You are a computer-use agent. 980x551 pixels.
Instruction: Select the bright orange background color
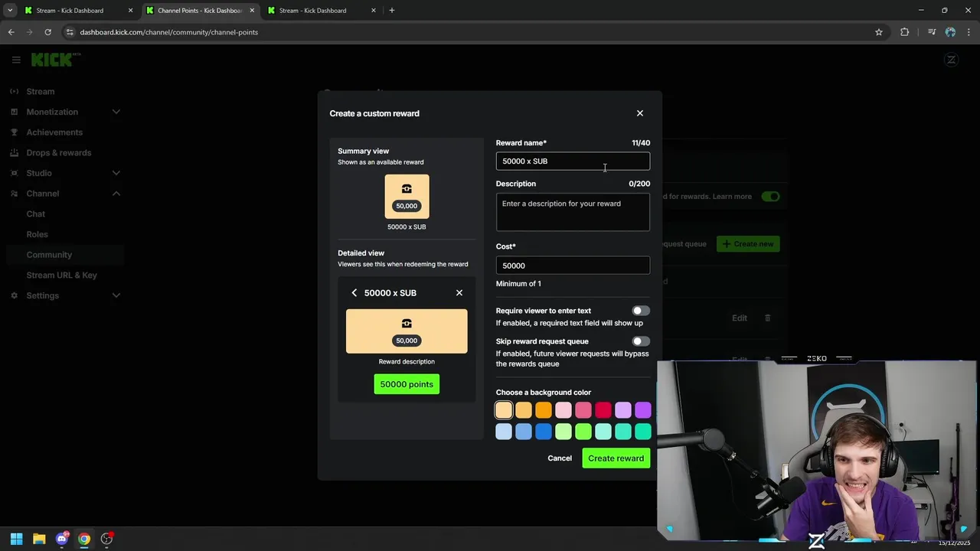coord(544,411)
